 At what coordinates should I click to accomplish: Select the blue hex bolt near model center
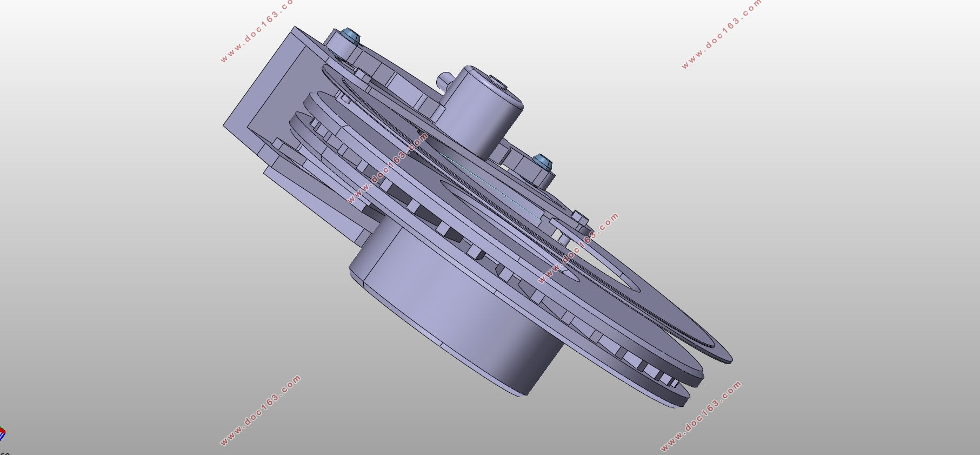click(x=541, y=161)
